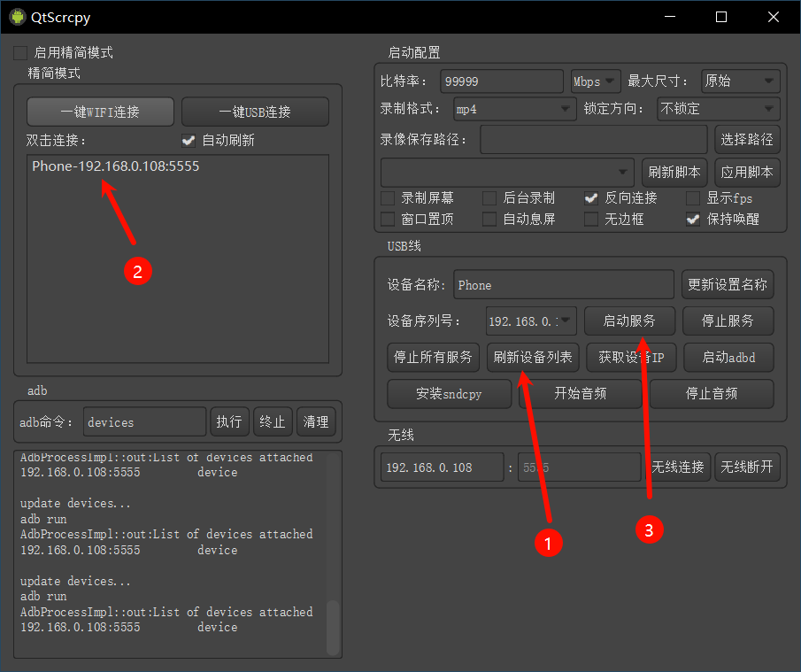
Task: Click the adb log vertical scrollbar
Action: tap(333, 627)
